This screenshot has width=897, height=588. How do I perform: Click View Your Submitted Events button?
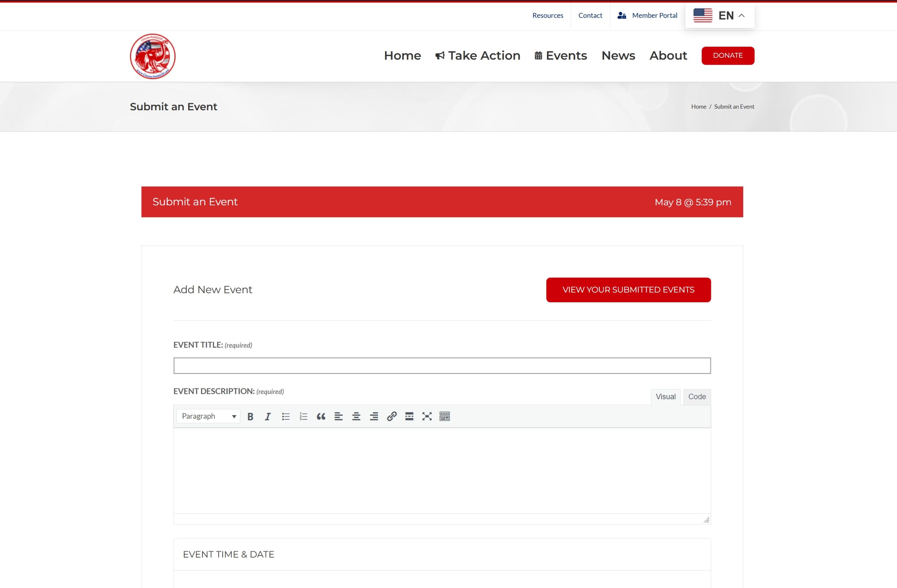(628, 290)
